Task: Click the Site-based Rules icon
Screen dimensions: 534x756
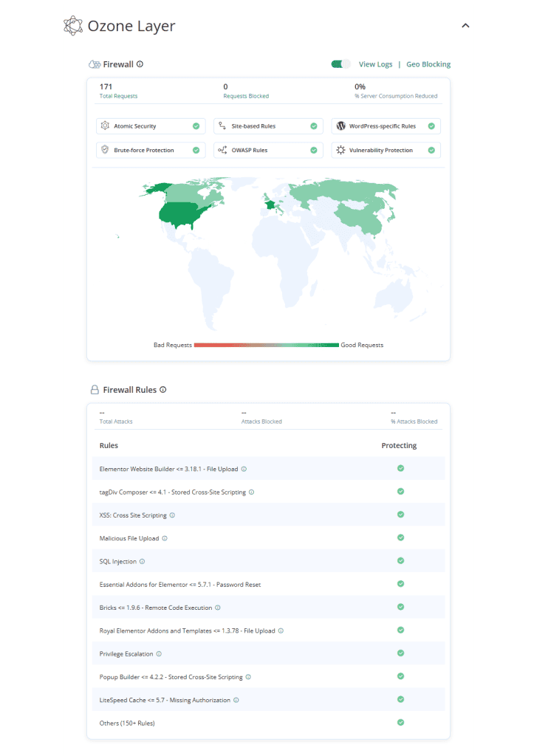Action: pyautogui.click(x=222, y=126)
